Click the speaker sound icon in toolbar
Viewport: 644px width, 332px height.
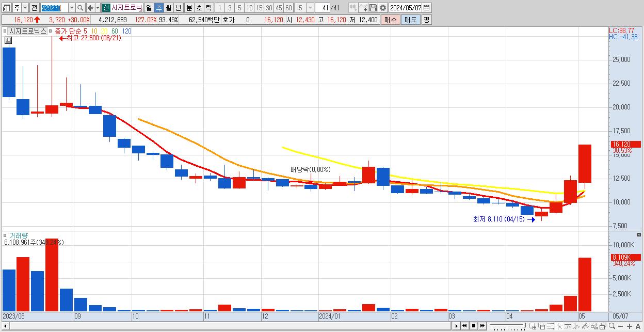[90, 8]
